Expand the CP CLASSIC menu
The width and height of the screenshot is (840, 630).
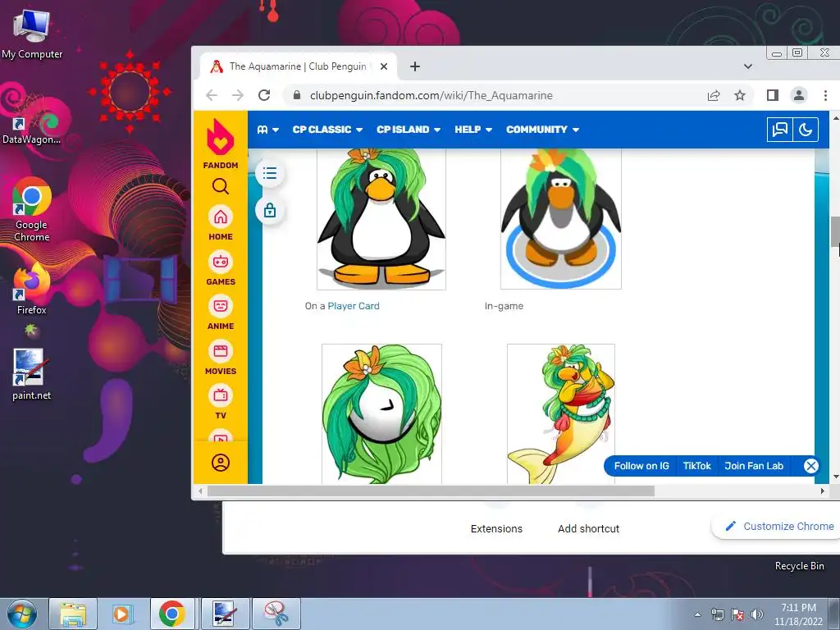tap(327, 130)
